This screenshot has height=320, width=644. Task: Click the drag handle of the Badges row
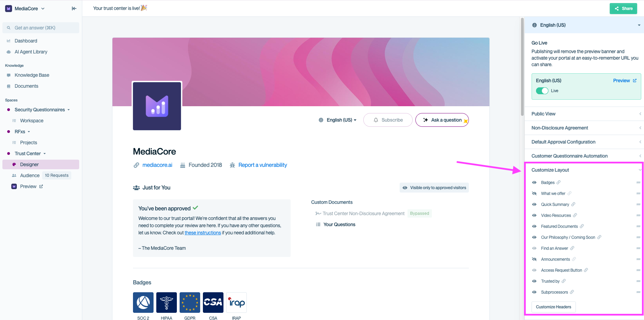[x=638, y=183]
